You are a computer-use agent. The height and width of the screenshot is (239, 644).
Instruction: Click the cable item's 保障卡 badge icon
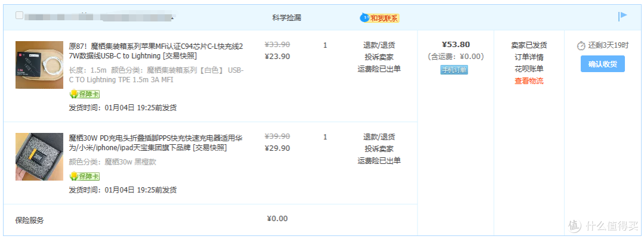[x=74, y=94]
